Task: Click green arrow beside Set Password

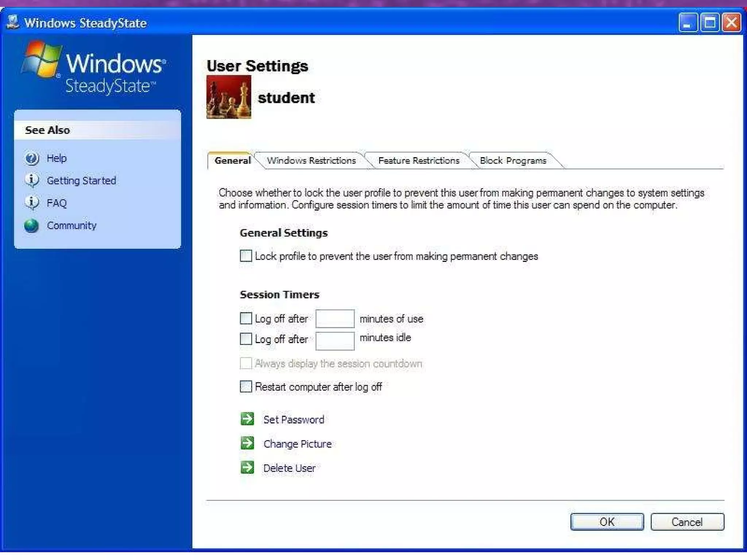Action: [x=247, y=419]
